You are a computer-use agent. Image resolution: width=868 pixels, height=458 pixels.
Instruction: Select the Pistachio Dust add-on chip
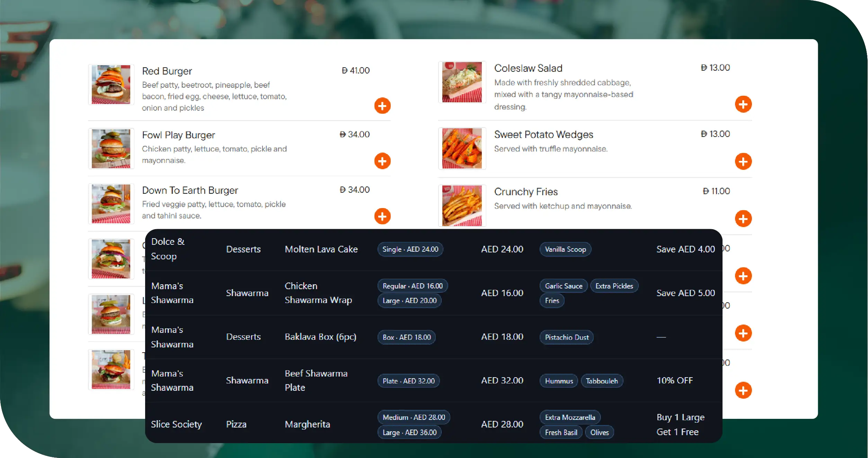pyautogui.click(x=566, y=337)
